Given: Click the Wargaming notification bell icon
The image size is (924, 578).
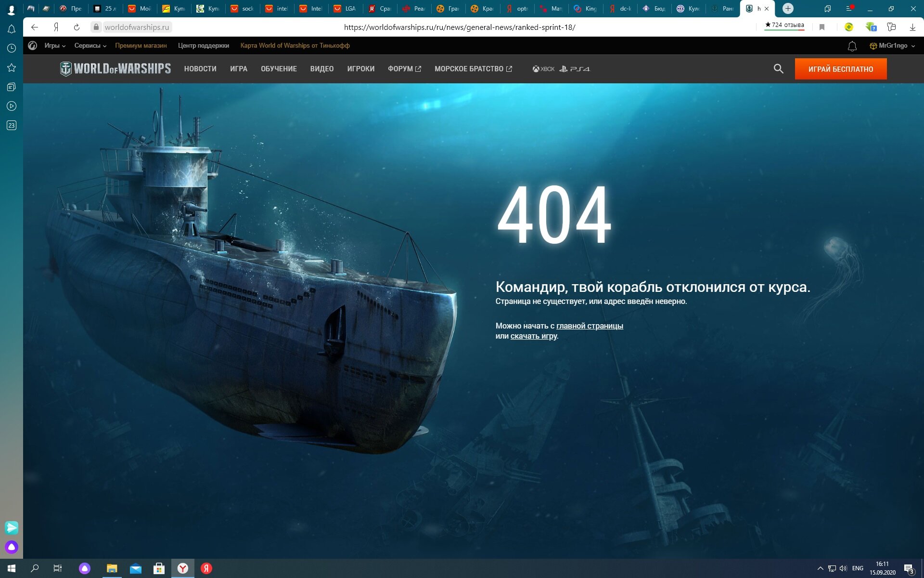Looking at the screenshot, I should click(x=852, y=46).
